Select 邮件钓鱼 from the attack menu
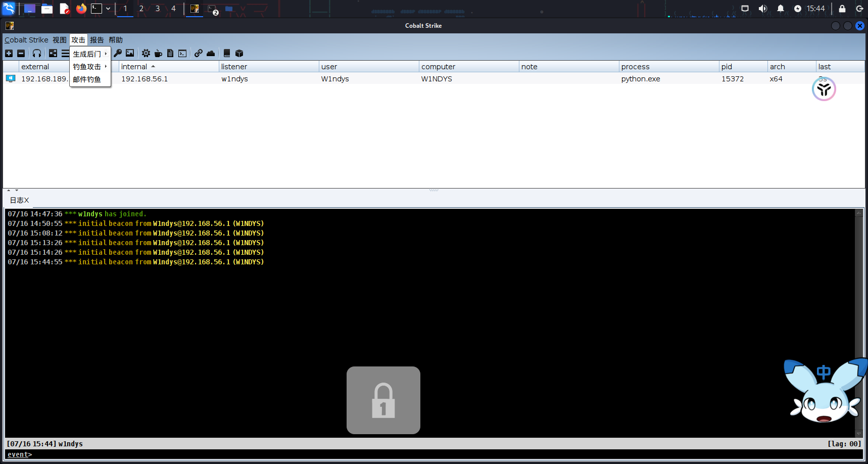The width and height of the screenshot is (868, 464). click(x=87, y=79)
